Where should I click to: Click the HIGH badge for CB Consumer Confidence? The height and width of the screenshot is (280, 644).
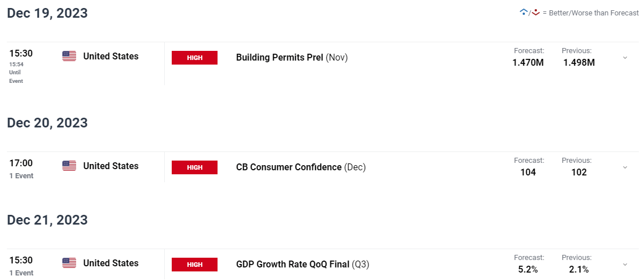point(194,167)
